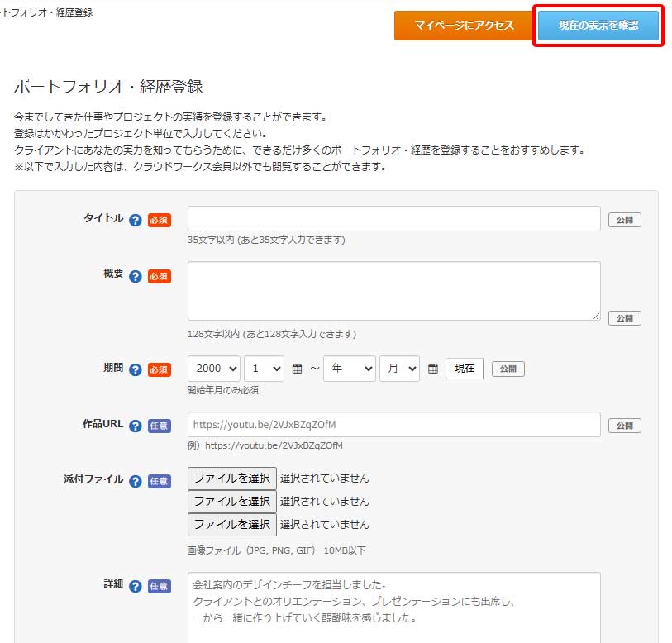Expand the start month dropdown showing 1
Viewport: 672px width, 643px height.
point(264,369)
